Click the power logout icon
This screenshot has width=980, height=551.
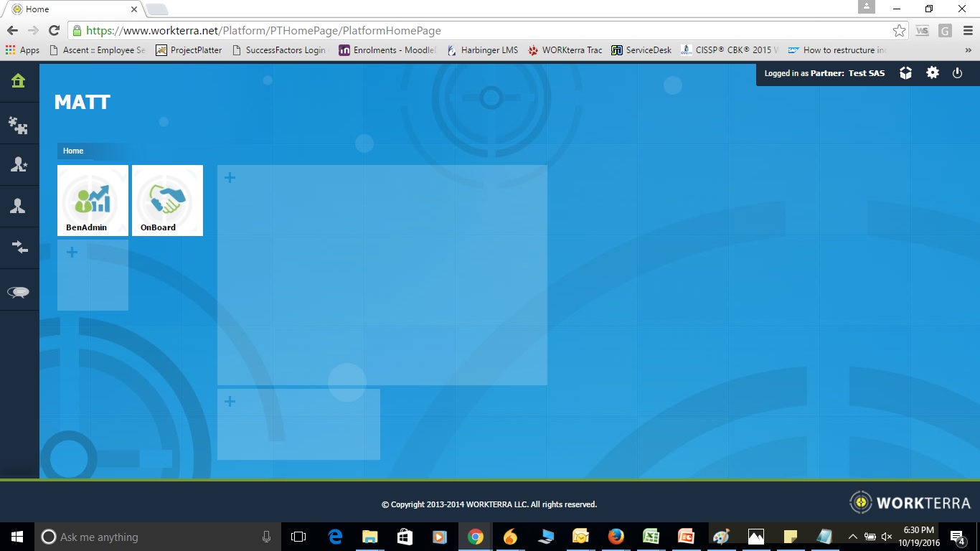click(x=957, y=73)
